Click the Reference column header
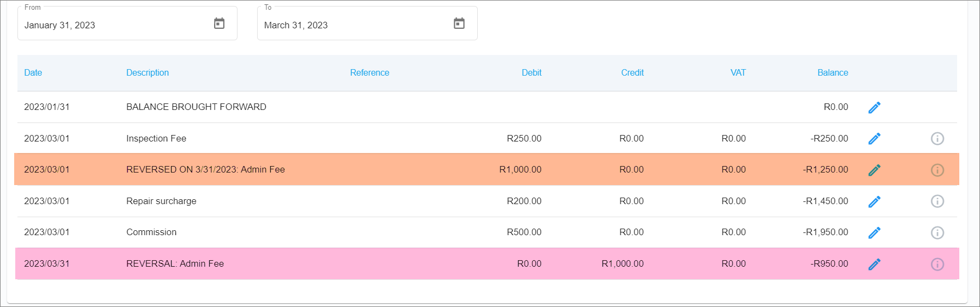The width and height of the screenshot is (980, 307). coord(369,73)
